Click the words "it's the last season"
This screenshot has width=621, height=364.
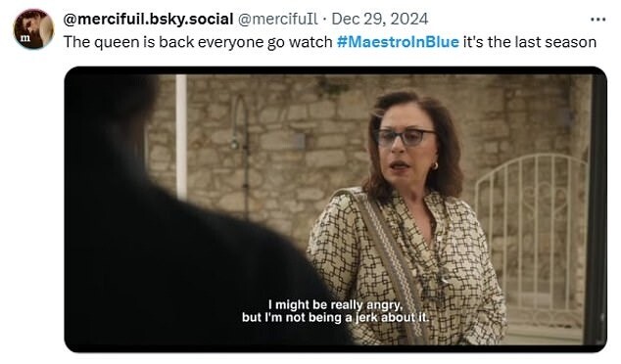pyautogui.click(x=530, y=42)
